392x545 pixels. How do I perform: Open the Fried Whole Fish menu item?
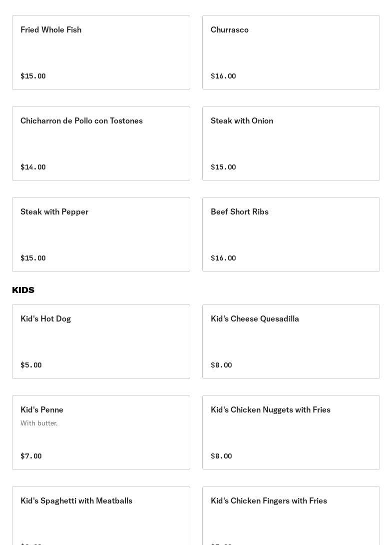(x=101, y=52)
